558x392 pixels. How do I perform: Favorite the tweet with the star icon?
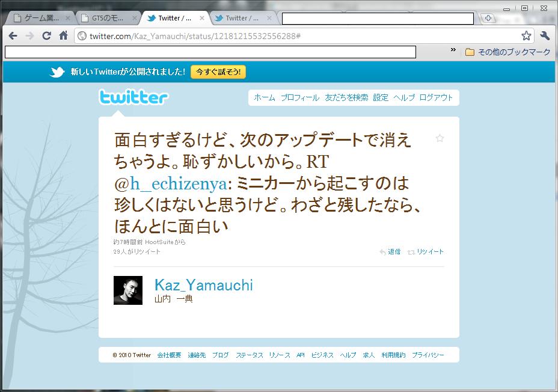point(440,138)
